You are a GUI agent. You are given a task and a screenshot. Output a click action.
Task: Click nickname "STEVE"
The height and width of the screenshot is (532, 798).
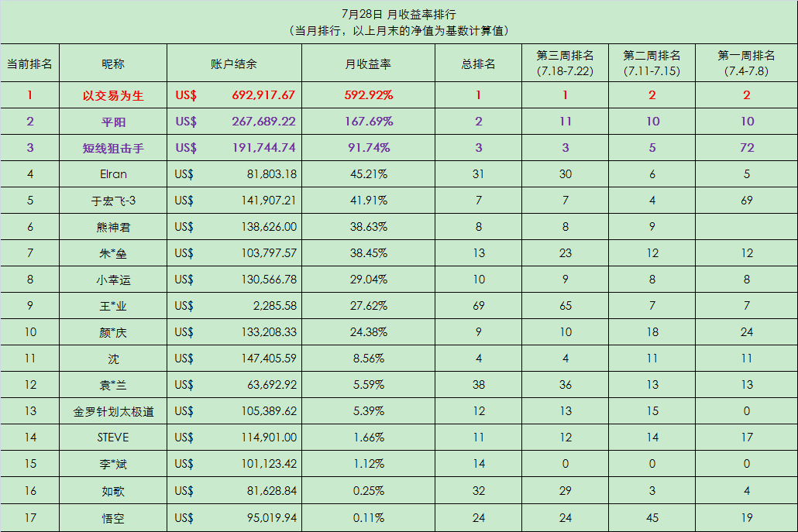coord(113,438)
